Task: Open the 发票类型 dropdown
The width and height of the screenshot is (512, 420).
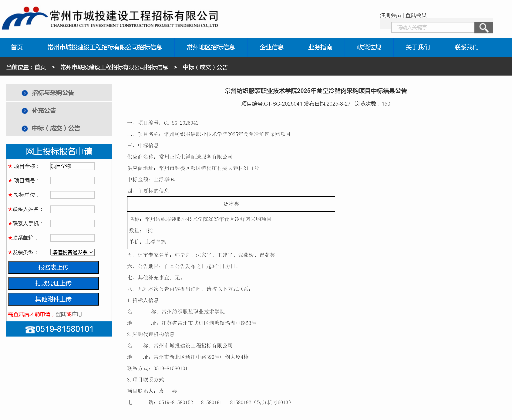Action: [72, 252]
